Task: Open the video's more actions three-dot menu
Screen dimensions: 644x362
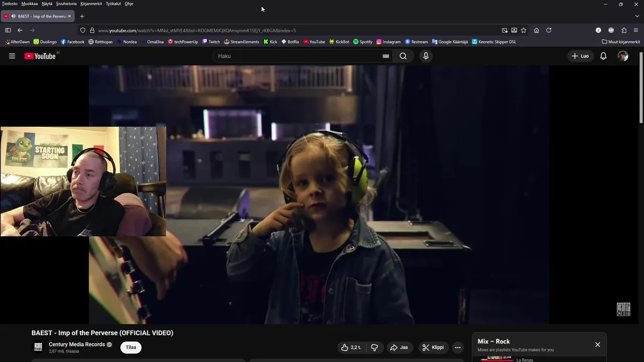Action: 457,347
